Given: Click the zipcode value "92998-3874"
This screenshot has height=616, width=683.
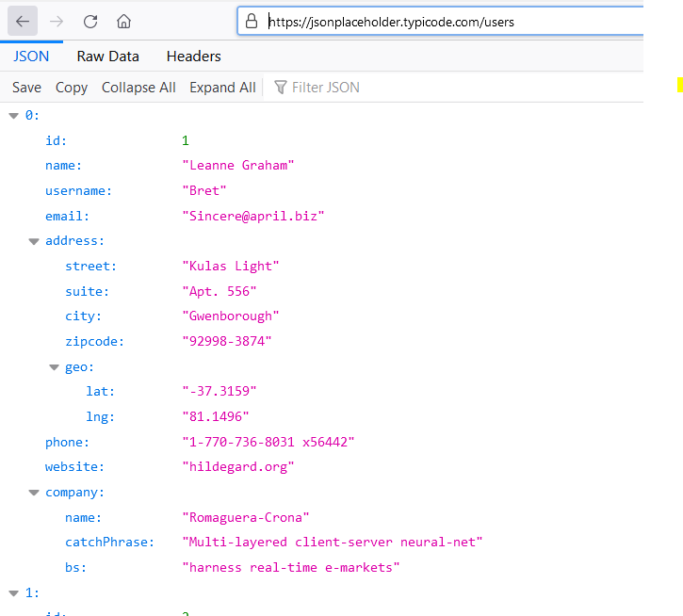Looking at the screenshot, I should pos(227,342).
